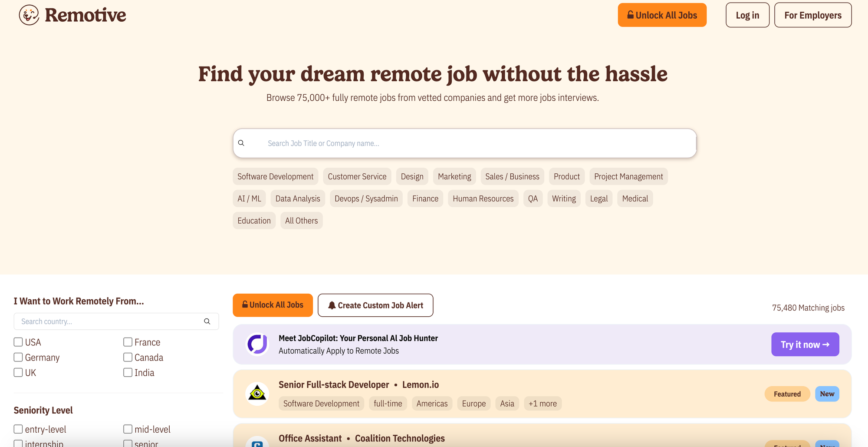Expand the '+1 more' locations tag
868x447 pixels.
[x=542, y=403]
